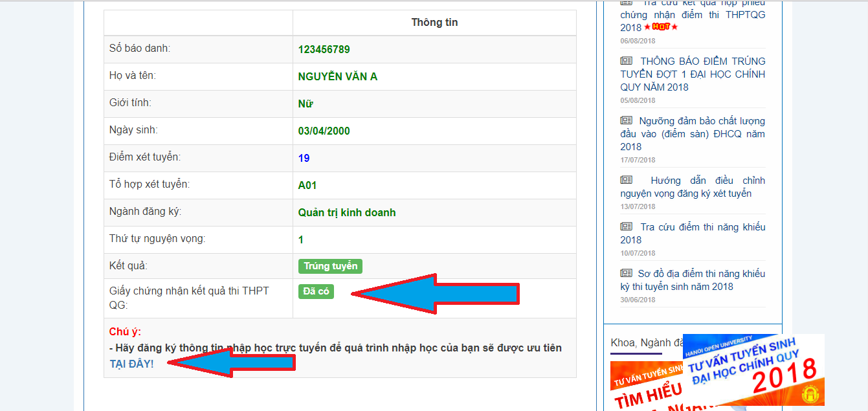Viewport: 868px width, 411px height.
Task: Click the news date 13/07/2018
Action: click(x=638, y=206)
